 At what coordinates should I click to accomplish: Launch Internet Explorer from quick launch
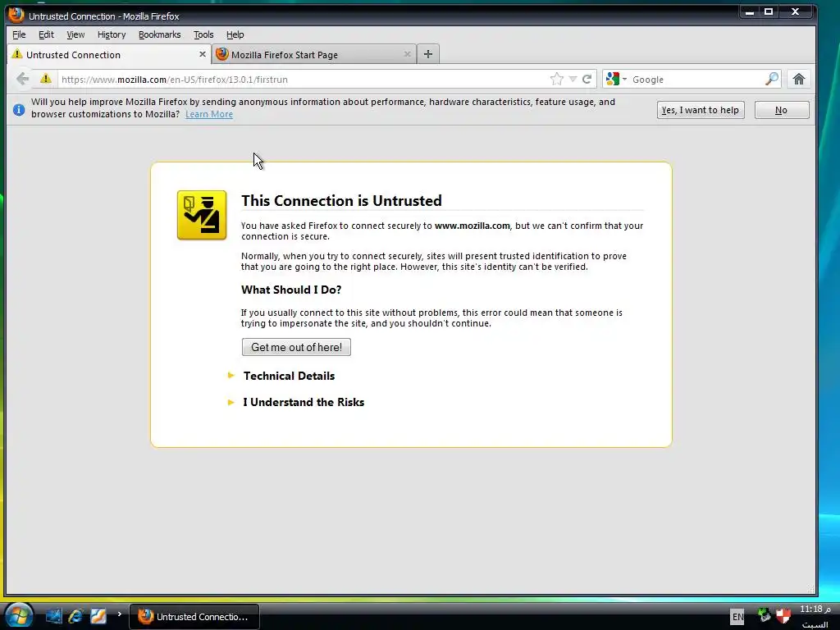point(75,616)
